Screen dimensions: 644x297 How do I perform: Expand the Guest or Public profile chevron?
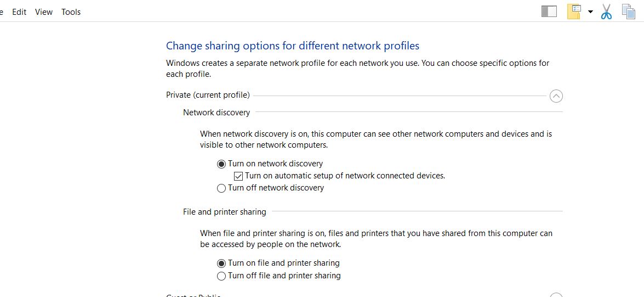pyautogui.click(x=556, y=295)
